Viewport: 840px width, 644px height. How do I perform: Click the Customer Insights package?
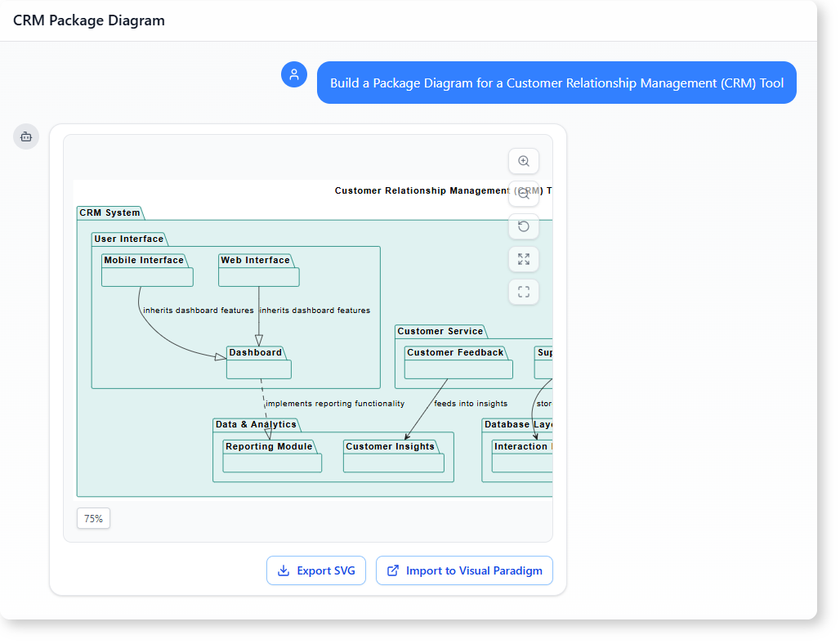[393, 457]
